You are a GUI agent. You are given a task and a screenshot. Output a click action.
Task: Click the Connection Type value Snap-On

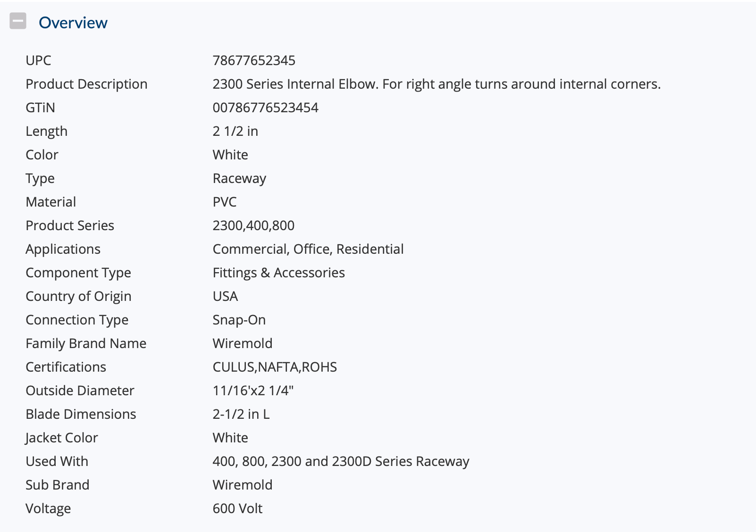coord(239,320)
